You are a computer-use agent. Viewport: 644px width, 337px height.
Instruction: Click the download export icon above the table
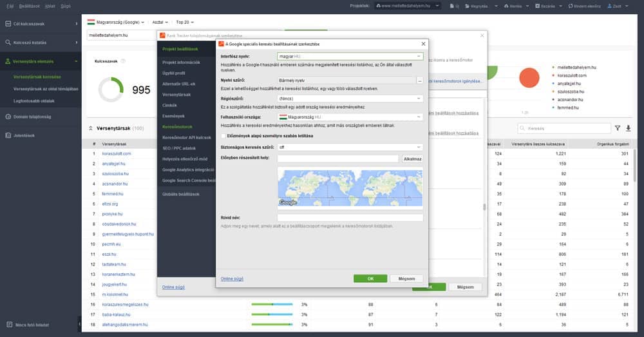click(629, 128)
